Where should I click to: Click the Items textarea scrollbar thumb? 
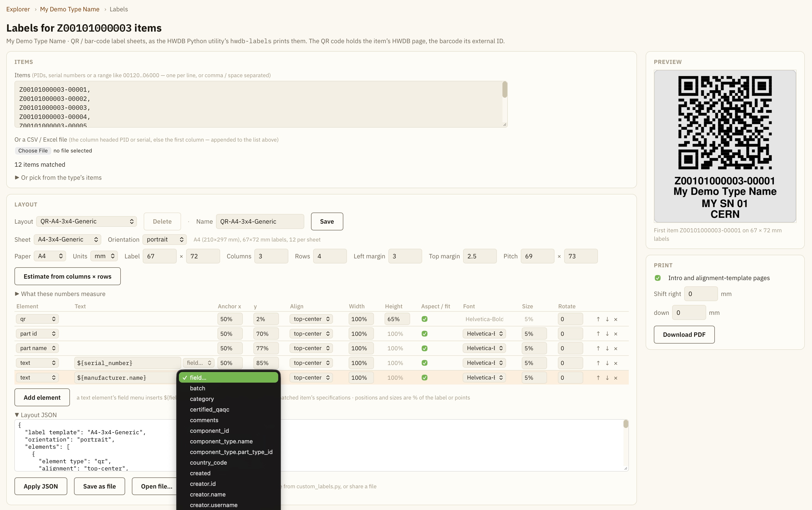click(x=505, y=90)
